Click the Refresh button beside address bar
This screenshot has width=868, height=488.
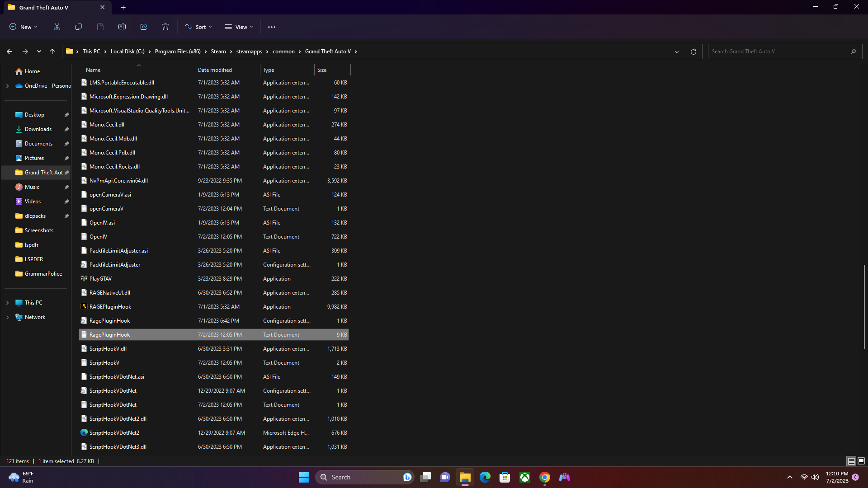(693, 52)
